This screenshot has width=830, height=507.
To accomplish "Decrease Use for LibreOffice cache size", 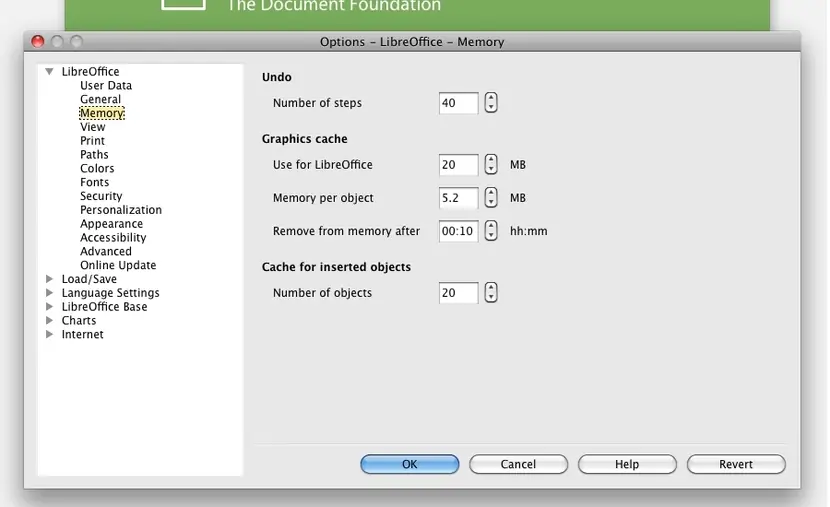I will click(x=491, y=169).
